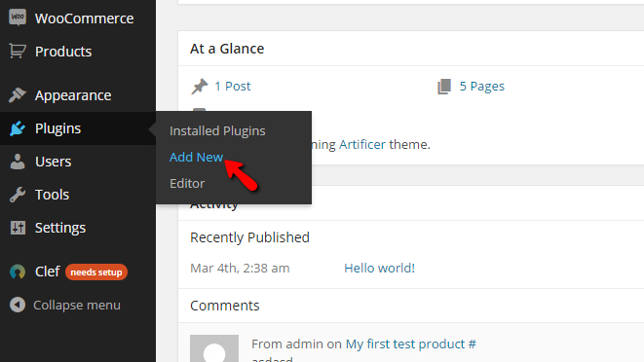644x362 pixels.
Task: Open the 5 Pages link
Action: coord(481,86)
